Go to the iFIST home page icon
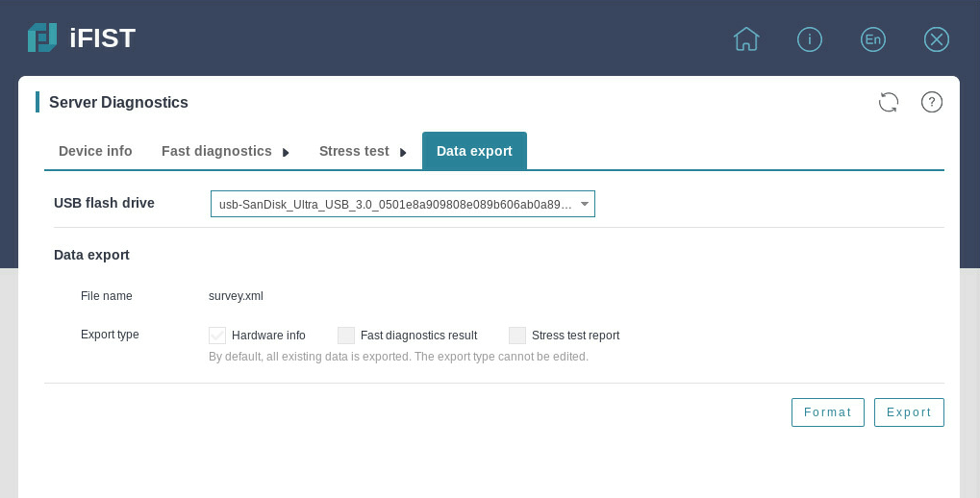Viewport: 980px width, 498px height. pyautogui.click(x=746, y=39)
